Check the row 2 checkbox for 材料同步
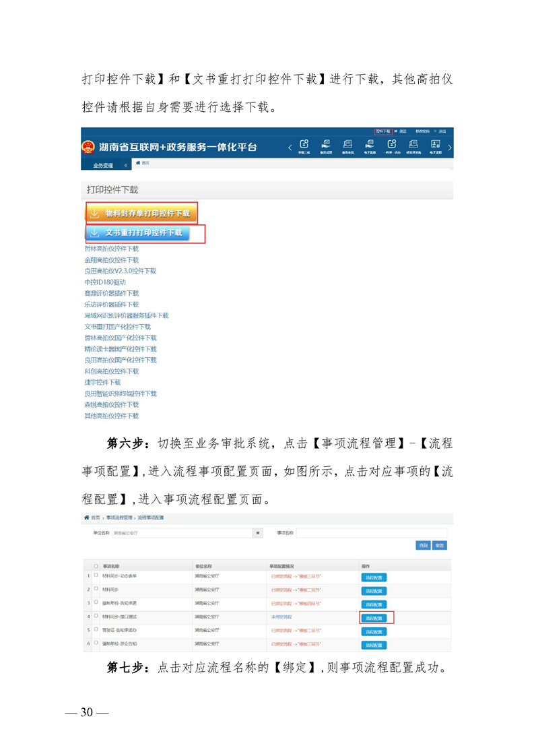Screen dimensions: 534x756 click(96, 589)
